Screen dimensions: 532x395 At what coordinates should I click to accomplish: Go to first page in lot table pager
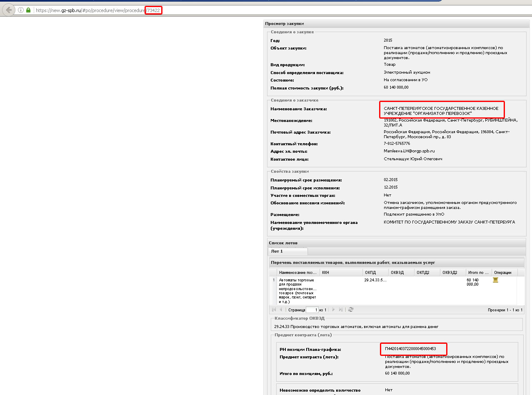click(274, 310)
